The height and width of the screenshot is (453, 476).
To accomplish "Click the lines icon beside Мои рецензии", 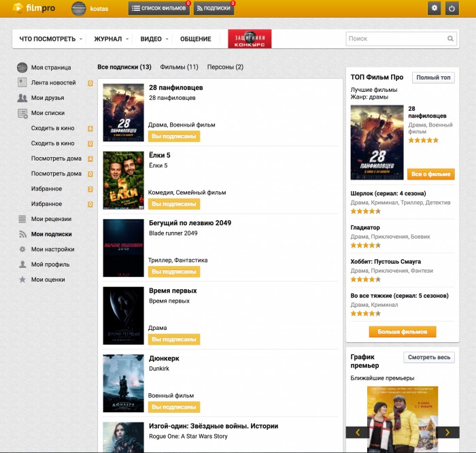I will [22, 219].
